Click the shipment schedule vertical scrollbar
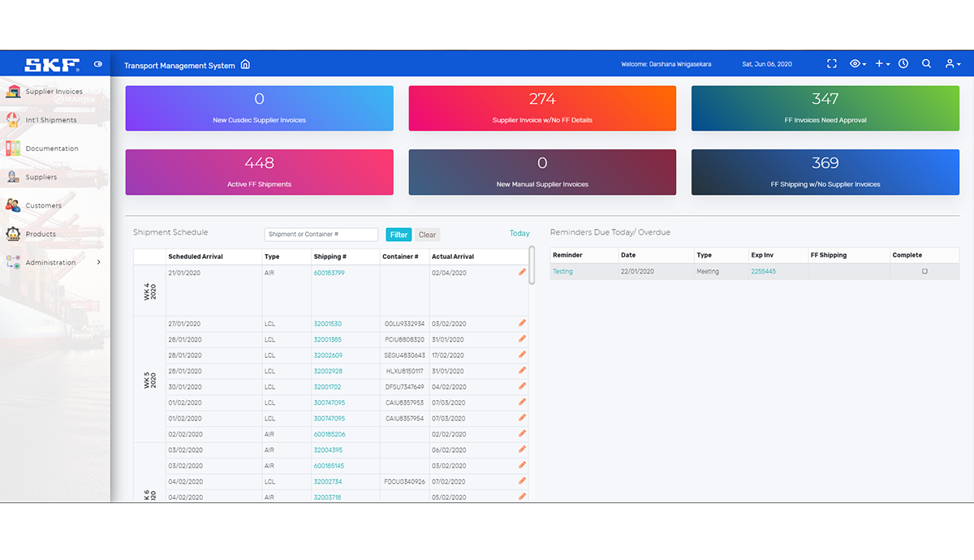 pos(532,266)
